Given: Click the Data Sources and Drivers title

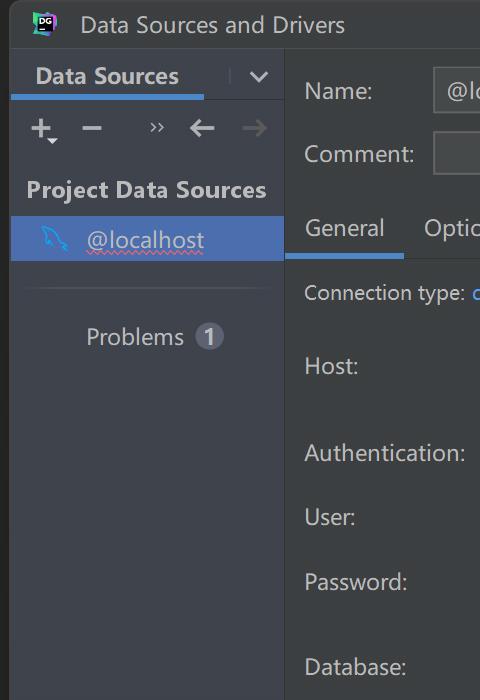Looking at the screenshot, I should 213,25.
